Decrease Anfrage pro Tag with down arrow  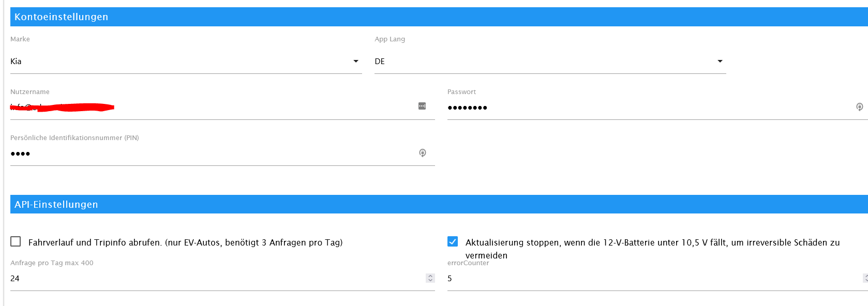[x=430, y=281]
